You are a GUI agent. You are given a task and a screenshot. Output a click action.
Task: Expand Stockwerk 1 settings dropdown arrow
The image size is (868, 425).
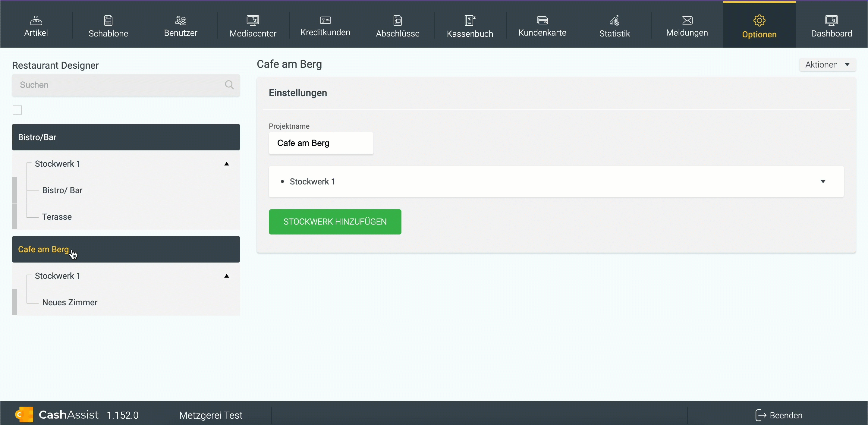coord(823,182)
